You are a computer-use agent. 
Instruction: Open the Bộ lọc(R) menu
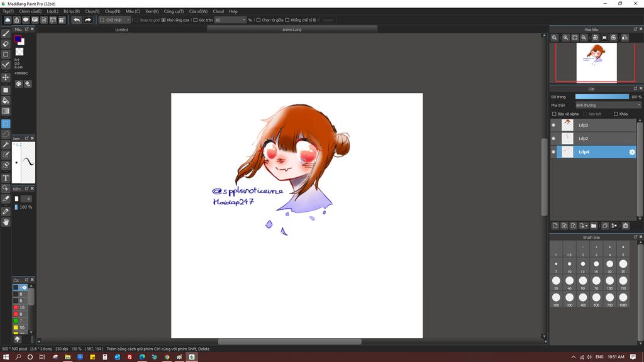(72, 11)
